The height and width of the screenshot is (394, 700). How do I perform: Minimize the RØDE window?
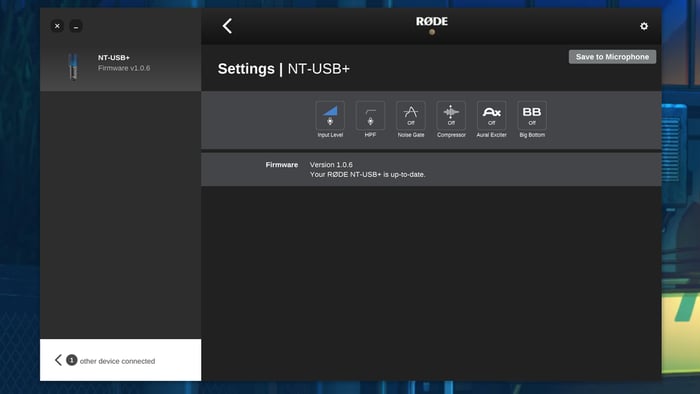pos(76,26)
